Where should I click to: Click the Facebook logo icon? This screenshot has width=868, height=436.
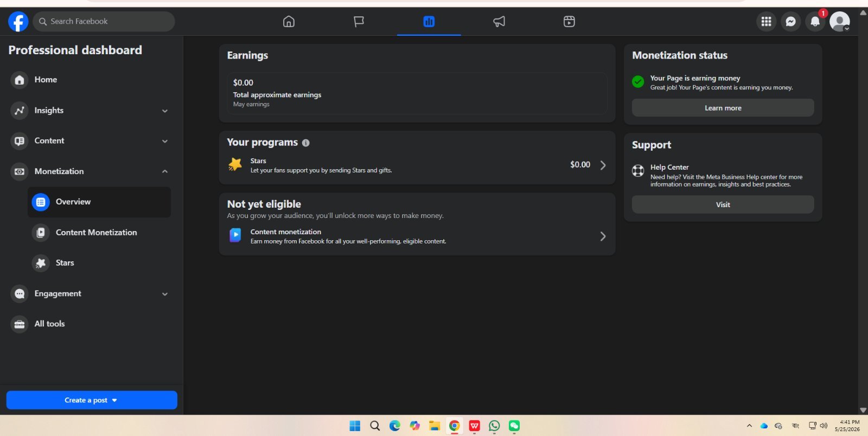click(x=18, y=22)
